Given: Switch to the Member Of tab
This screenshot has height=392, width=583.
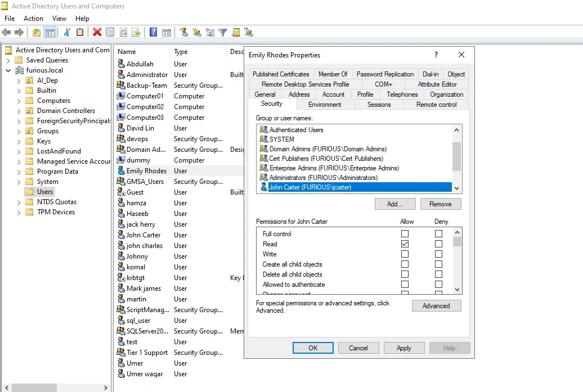Looking at the screenshot, I should (333, 74).
